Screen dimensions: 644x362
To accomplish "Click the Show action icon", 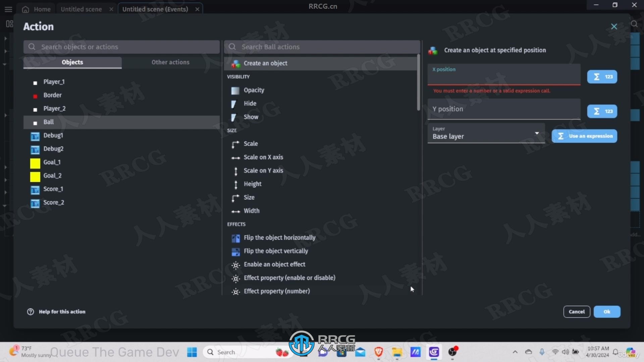I will (235, 117).
